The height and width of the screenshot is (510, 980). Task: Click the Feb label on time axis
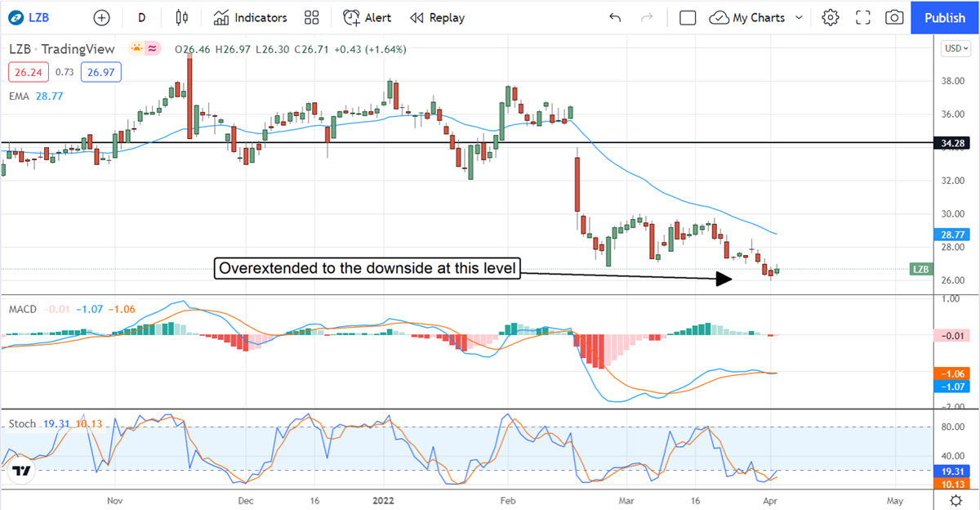(507, 499)
